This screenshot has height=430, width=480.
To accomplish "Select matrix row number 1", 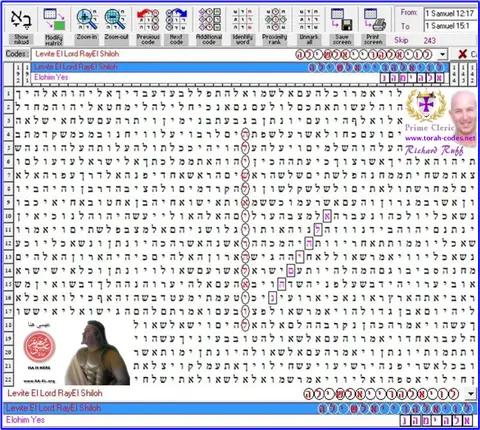I will (x=8, y=94).
